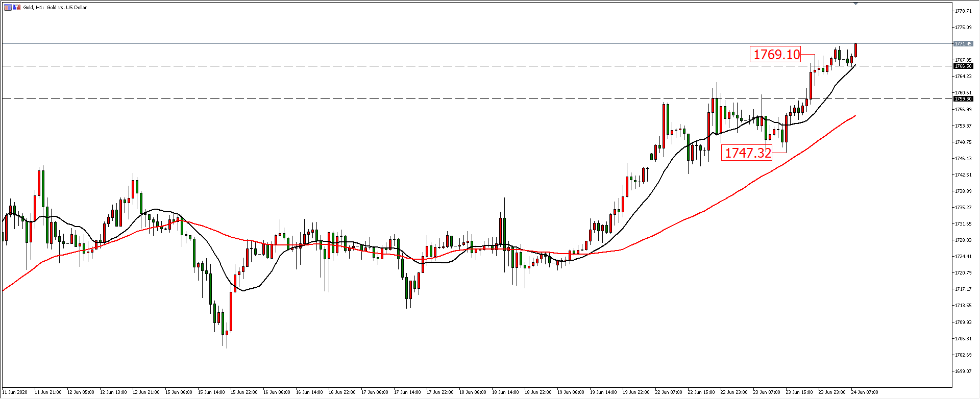Click the latest red candle at the chart's right edge
The image size is (980, 399).
pos(855,50)
